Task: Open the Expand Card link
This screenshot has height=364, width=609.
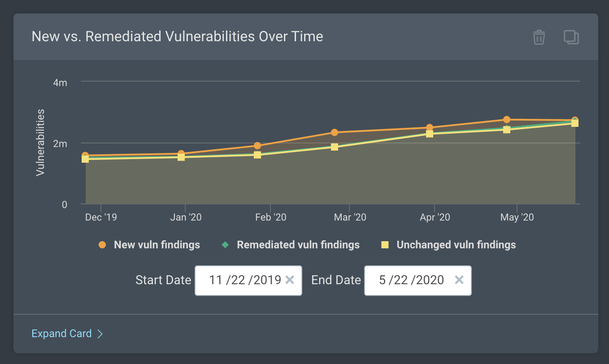Action: click(x=61, y=334)
